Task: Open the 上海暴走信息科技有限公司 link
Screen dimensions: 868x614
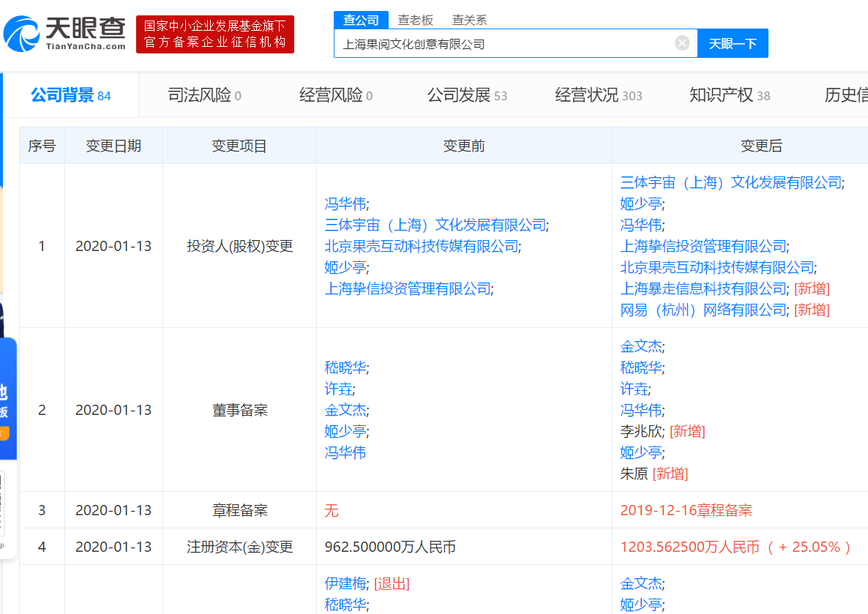Action: click(703, 288)
